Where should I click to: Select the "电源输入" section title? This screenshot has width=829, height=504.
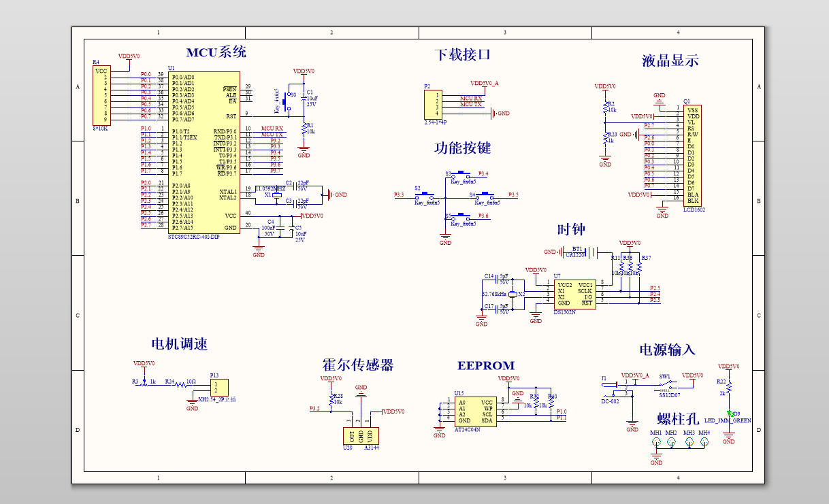tap(668, 350)
